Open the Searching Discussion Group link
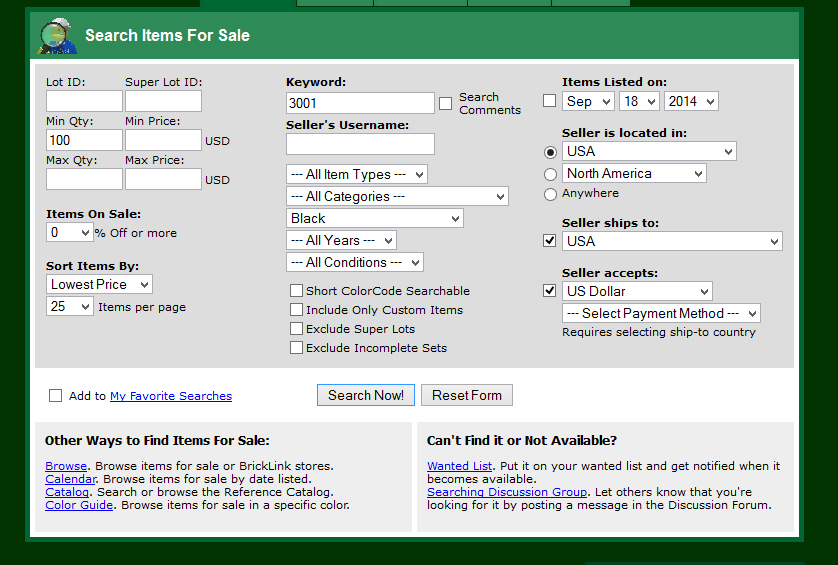 click(x=507, y=492)
